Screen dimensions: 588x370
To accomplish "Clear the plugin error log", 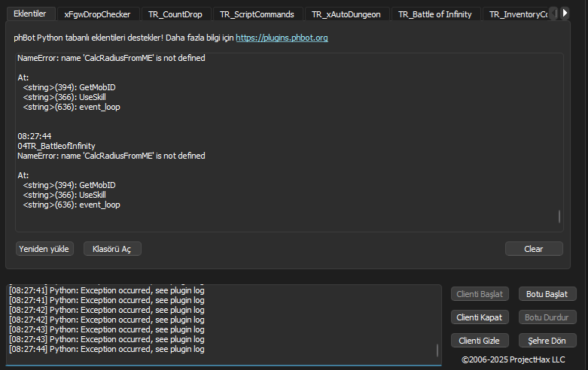I will [533, 249].
